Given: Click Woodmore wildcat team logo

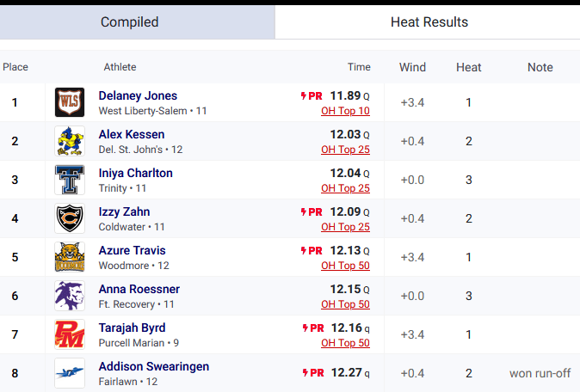Looking at the screenshot, I should point(69,258).
